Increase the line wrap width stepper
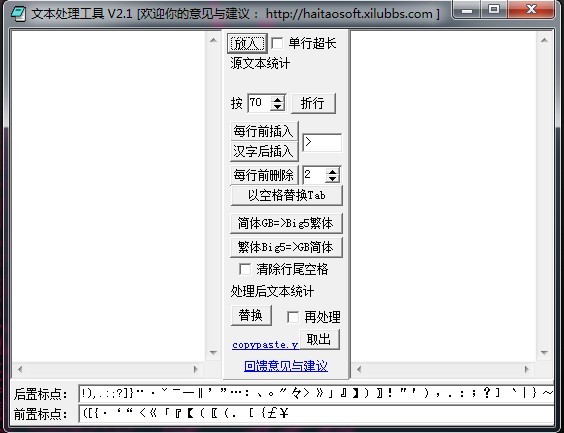Image resolution: width=564 pixels, height=433 pixels. click(277, 100)
